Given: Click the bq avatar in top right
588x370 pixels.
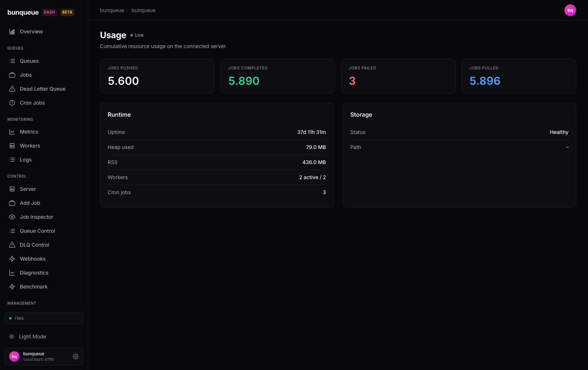Looking at the screenshot, I should click(570, 10).
